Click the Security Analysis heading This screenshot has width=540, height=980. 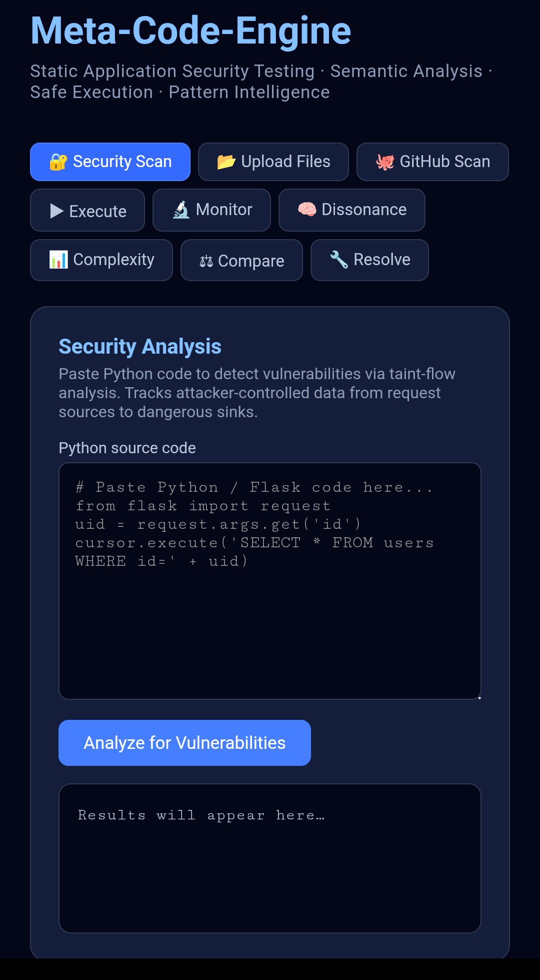(x=140, y=346)
